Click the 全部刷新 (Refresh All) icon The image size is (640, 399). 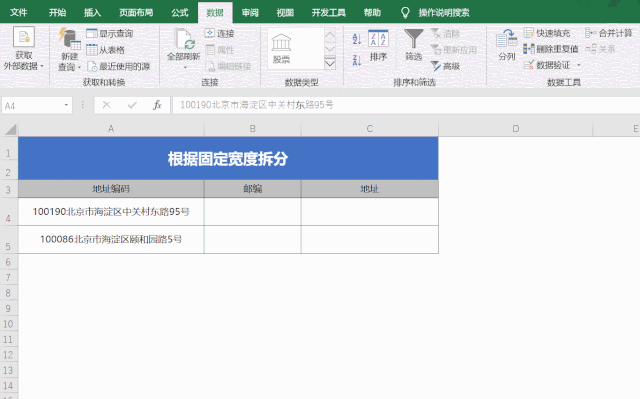click(x=184, y=40)
